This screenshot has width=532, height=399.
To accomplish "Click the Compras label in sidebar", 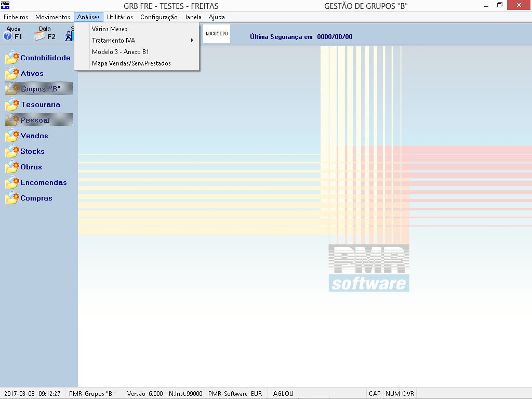I will coord(36,198).
